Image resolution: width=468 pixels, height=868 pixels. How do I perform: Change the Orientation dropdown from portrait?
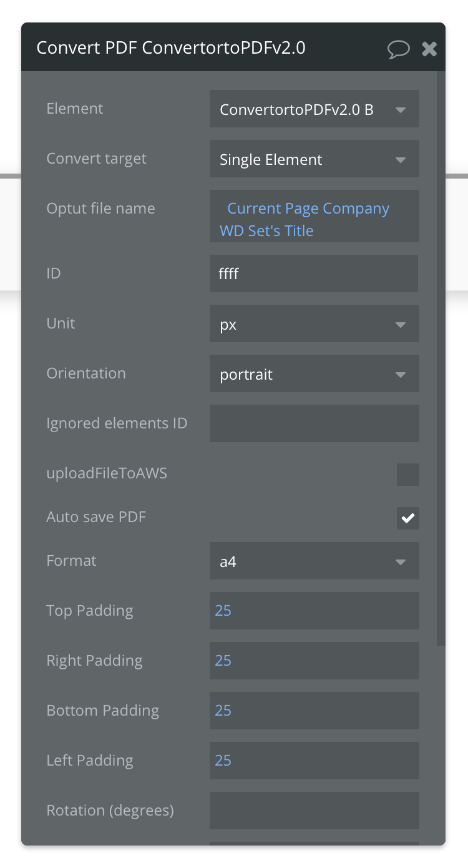pos(314,375)
